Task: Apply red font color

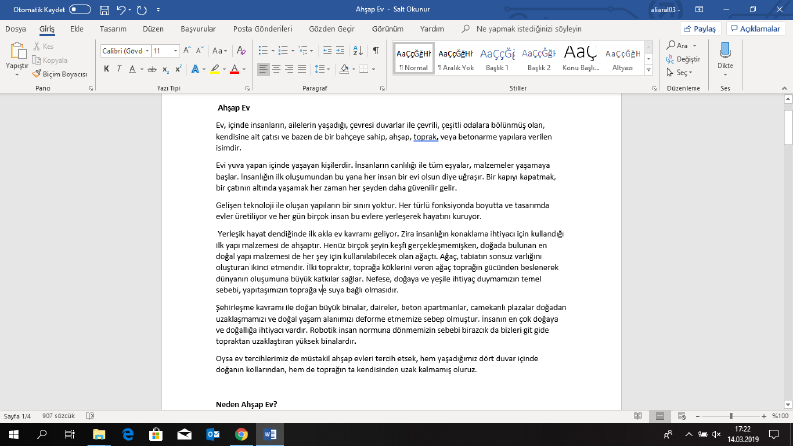Action: 234,69
